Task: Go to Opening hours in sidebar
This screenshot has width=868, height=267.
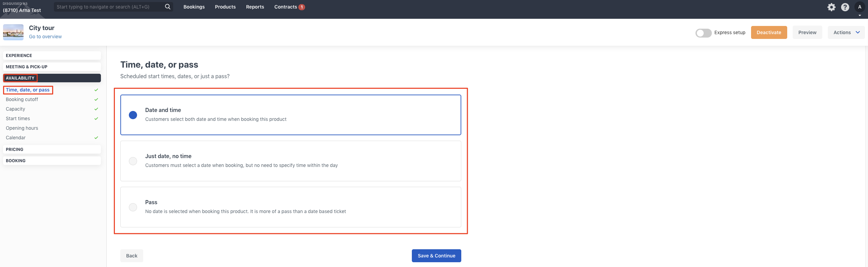Action: 22,128
